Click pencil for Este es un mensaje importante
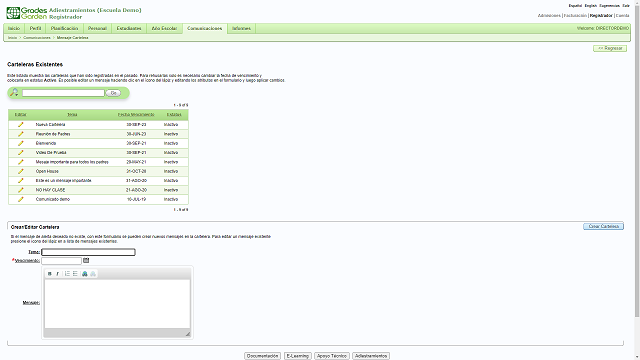Screen dimensions: 640x360 pyautogui.click(x=20, y=180)
